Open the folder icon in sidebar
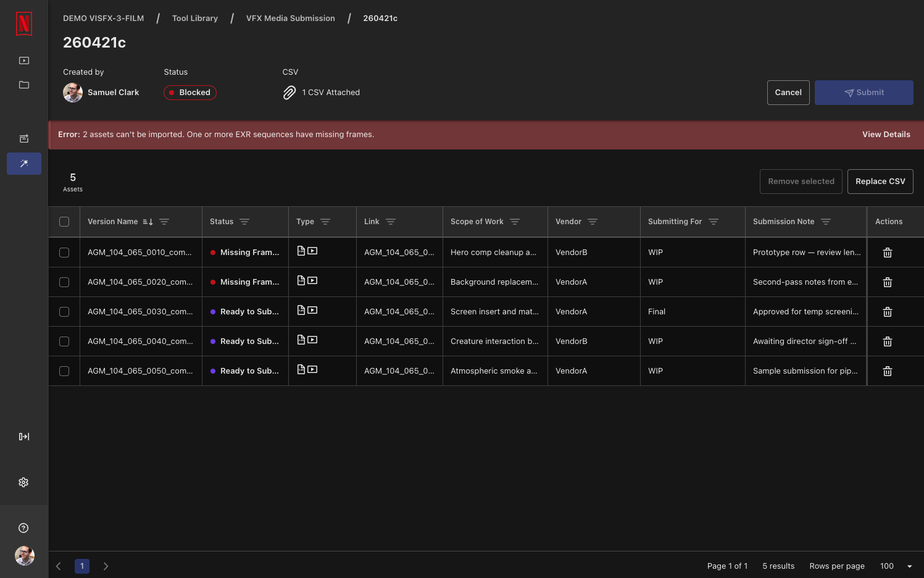Image resolution: width=924 pixels, height=578 pixels. (x=24, y=85)
